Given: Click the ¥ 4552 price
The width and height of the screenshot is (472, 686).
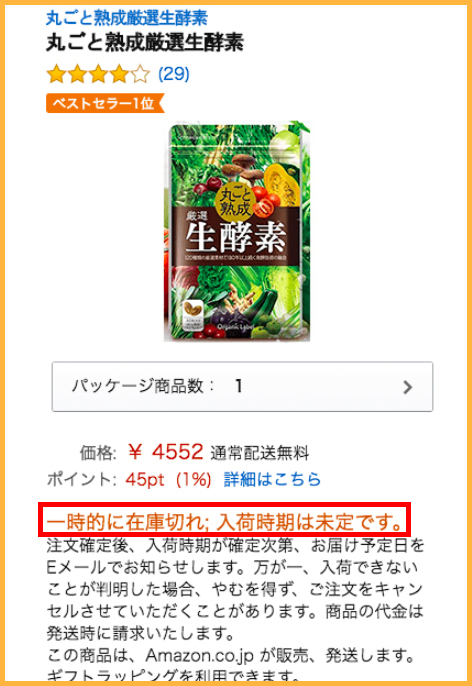Looking at the screenshot, I should (166, 452).
